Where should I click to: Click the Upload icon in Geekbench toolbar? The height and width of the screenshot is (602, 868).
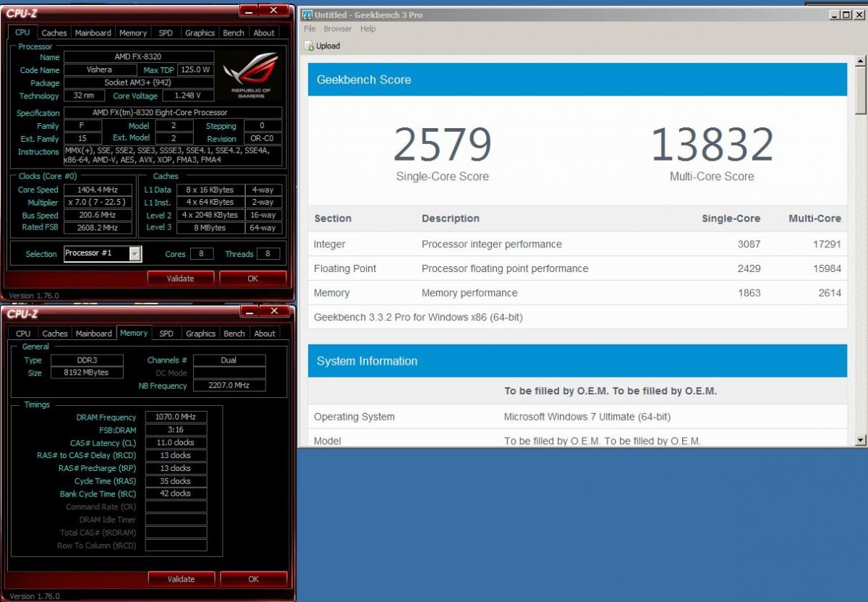click(x=309, y=46)
